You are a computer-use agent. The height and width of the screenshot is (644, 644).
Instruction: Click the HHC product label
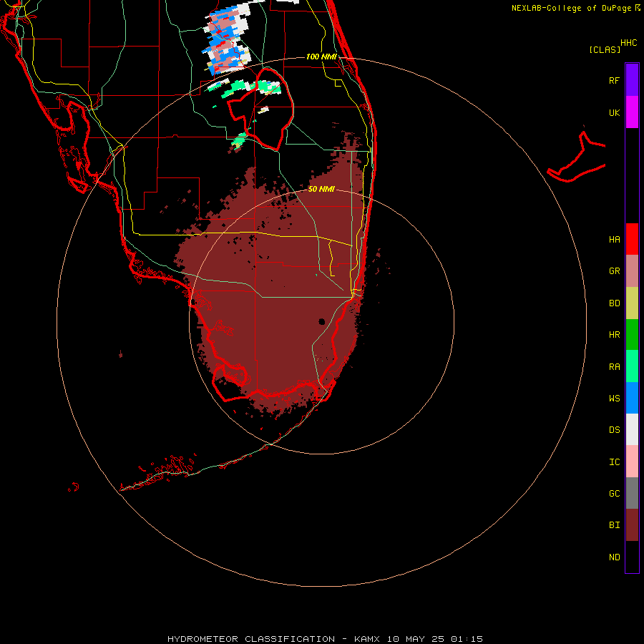coord(628,43)
